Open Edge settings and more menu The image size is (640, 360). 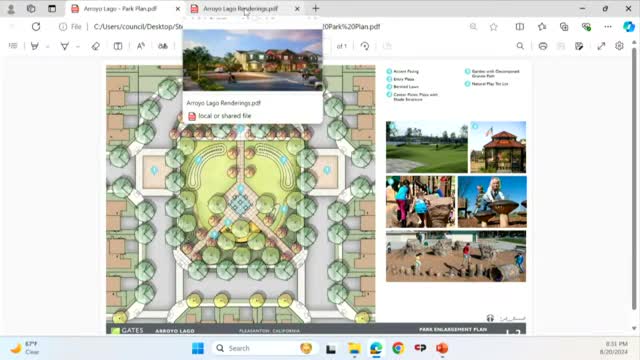[608, 27]
